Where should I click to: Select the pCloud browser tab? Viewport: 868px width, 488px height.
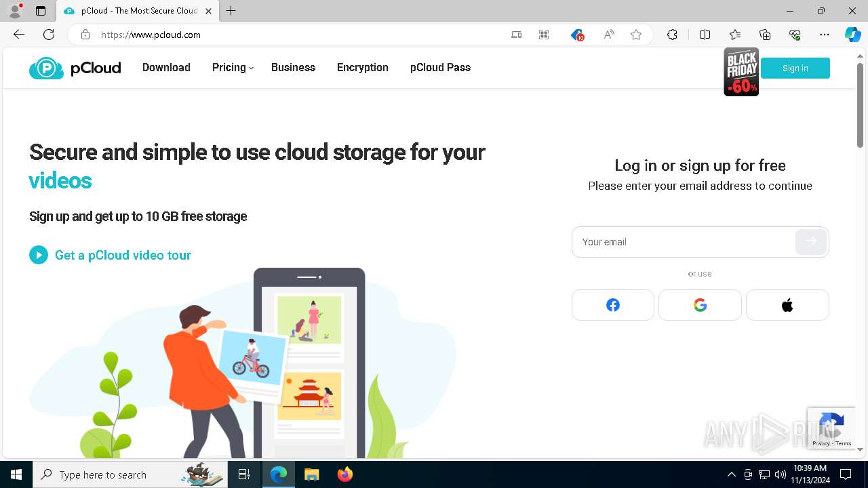click(138, 11)
